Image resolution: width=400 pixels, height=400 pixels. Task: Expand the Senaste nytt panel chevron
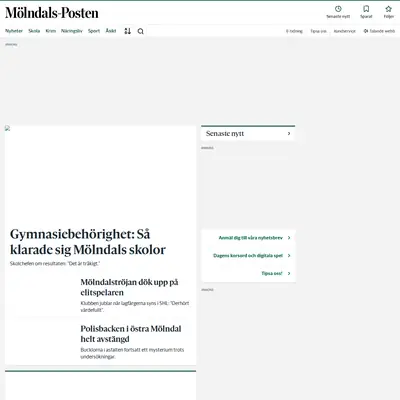pos(289,134)
